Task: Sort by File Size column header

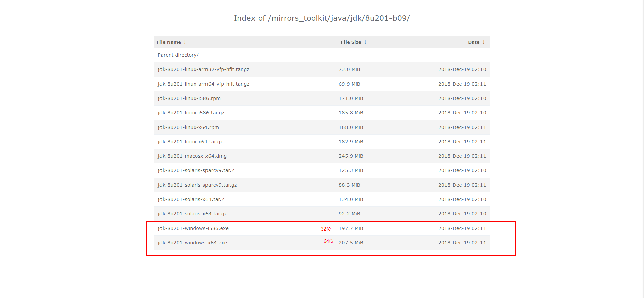Action: pyautogui.click(x=351, y=42)
